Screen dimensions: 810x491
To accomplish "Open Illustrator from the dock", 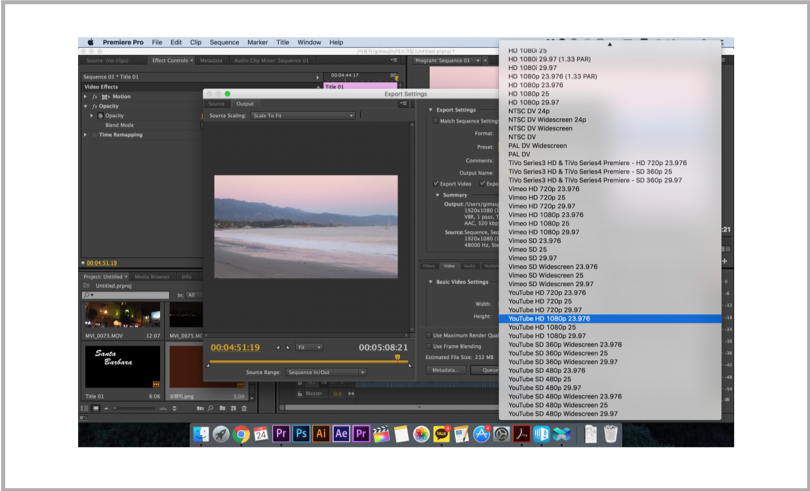I will [x=321, y=434].
